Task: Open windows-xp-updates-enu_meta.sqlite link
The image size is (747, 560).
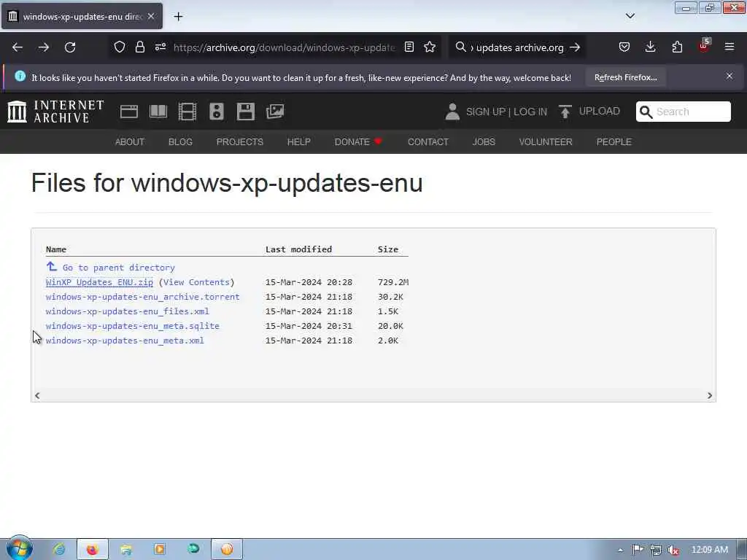Action: coord(133,326)
